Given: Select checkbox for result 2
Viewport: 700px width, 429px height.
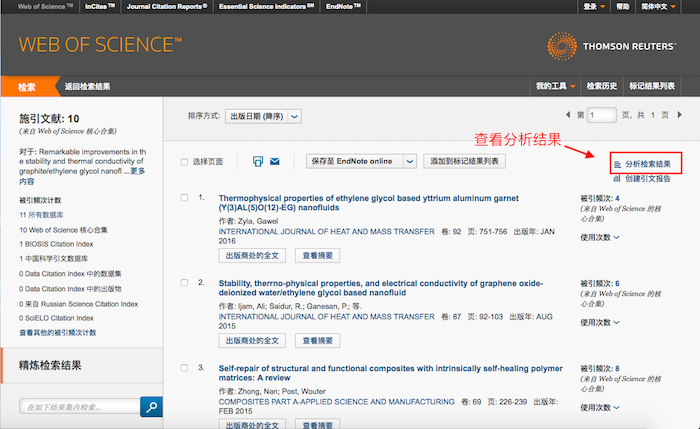Looking at the screenshot, I should tap(184, 283).
